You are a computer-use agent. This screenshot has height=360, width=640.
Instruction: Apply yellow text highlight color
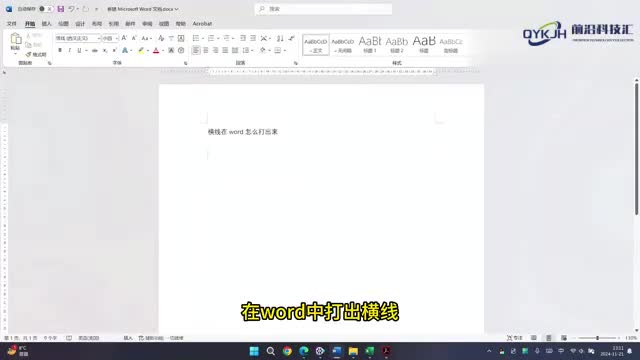click(141, 50)
